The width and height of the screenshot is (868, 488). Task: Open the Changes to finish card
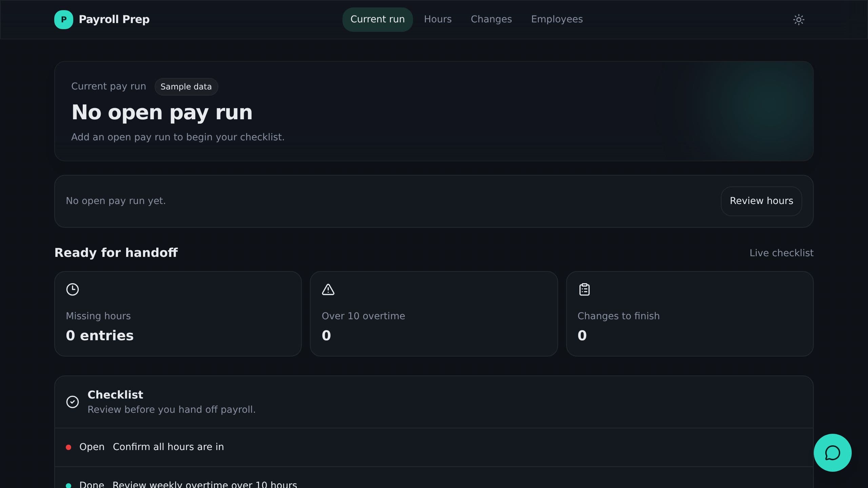(690, 314)
